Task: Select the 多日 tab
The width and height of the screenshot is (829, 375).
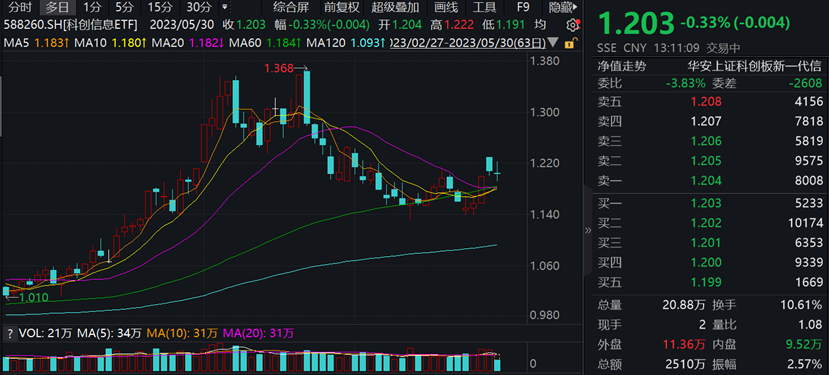Action: click(x=58, y=7)
